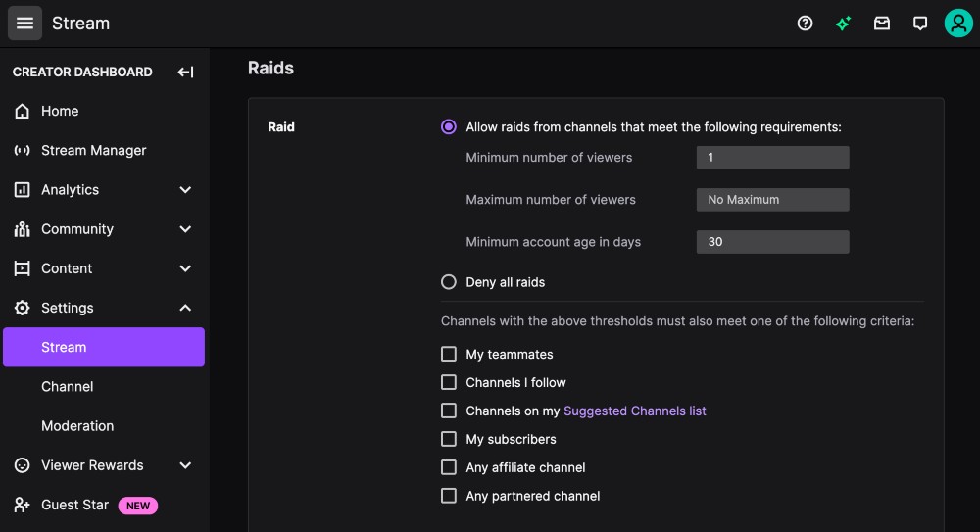Screen dimensions: 980x532
Task: Collapse the Creator Dashboard sidebar
Action: tap(185, 72)
